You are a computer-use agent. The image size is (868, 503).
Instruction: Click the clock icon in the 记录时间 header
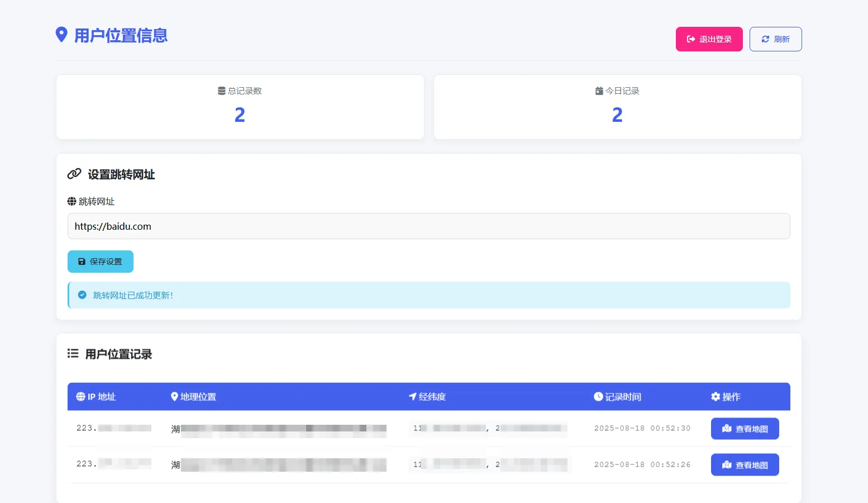pyautogui.click(x=598, y=396)
